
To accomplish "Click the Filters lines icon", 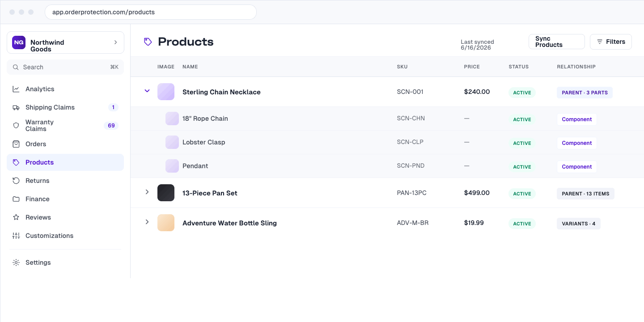I will (x=600, y=42).
